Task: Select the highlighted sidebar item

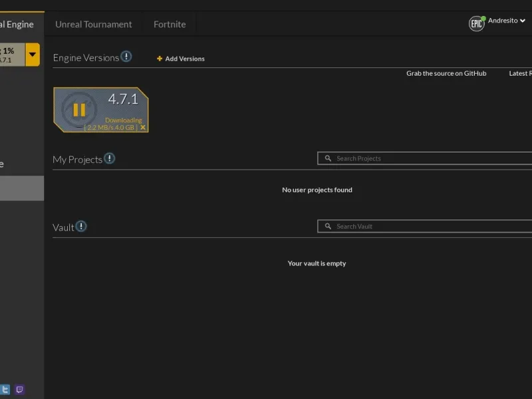Action: (x=22, y=188)
